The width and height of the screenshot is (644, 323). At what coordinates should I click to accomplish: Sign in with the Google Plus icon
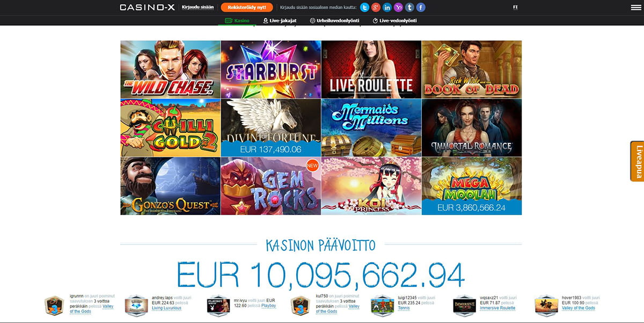point(376,8)
